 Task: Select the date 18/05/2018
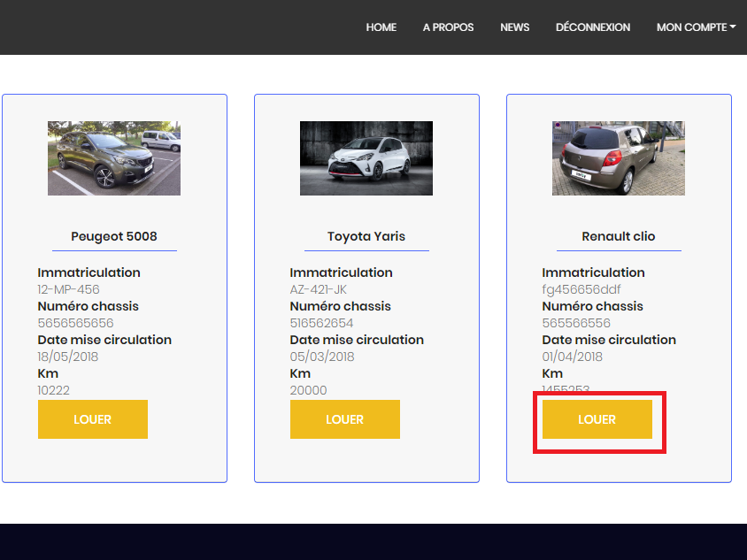pyautogui.click(x=67, y=357)
